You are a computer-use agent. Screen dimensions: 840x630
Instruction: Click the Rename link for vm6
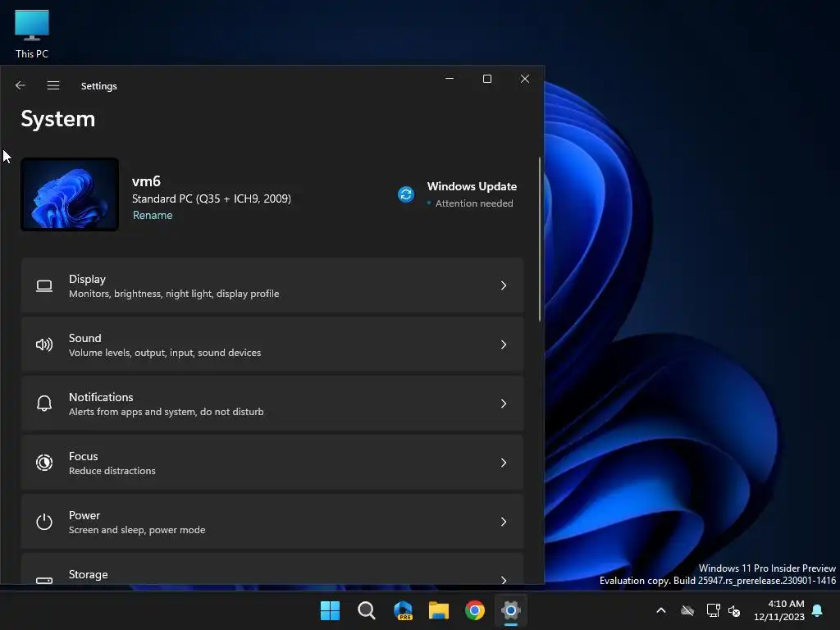click(153, 216)
